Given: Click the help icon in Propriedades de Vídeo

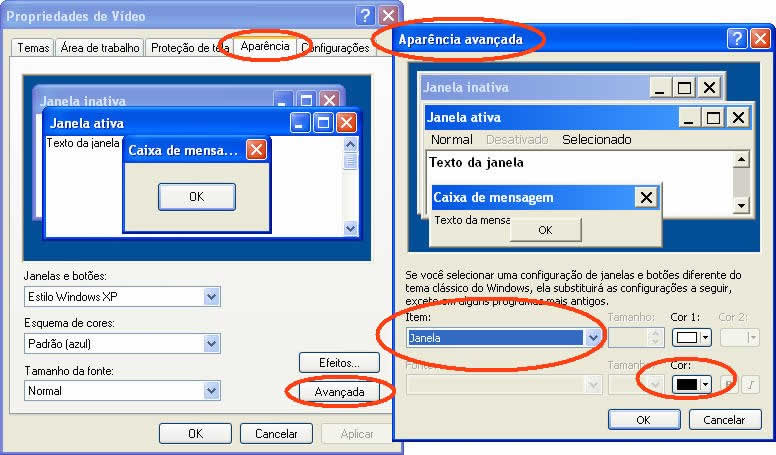Looking at the screenshot, I should (x=365, y=16).
